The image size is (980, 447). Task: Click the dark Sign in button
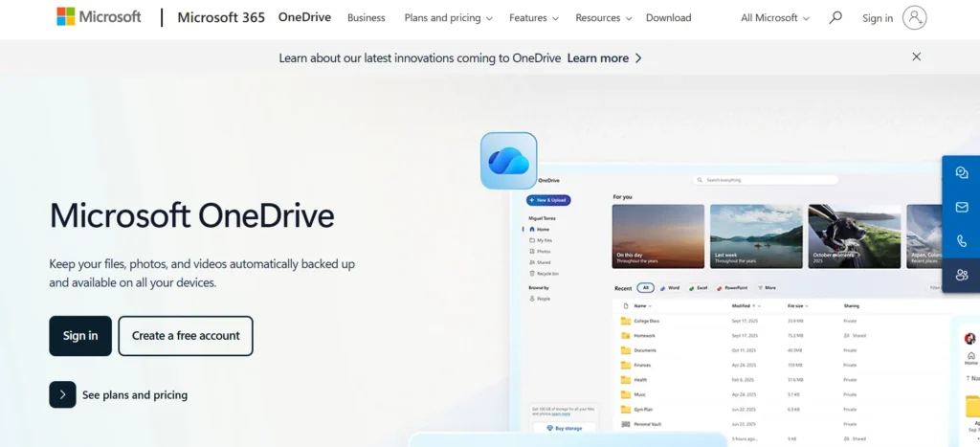click(x=80, y=336)
